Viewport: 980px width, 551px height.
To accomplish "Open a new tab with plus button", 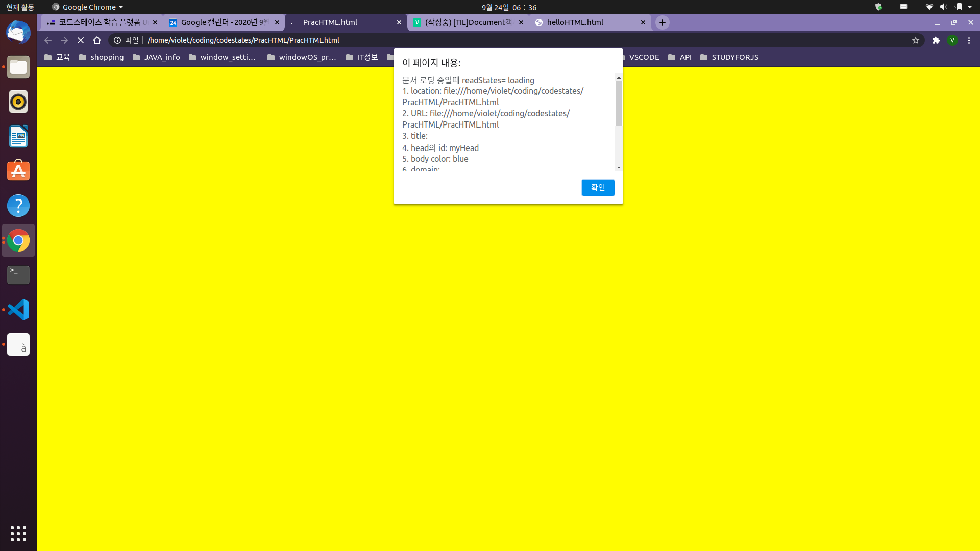I will [x=662, y=22].
